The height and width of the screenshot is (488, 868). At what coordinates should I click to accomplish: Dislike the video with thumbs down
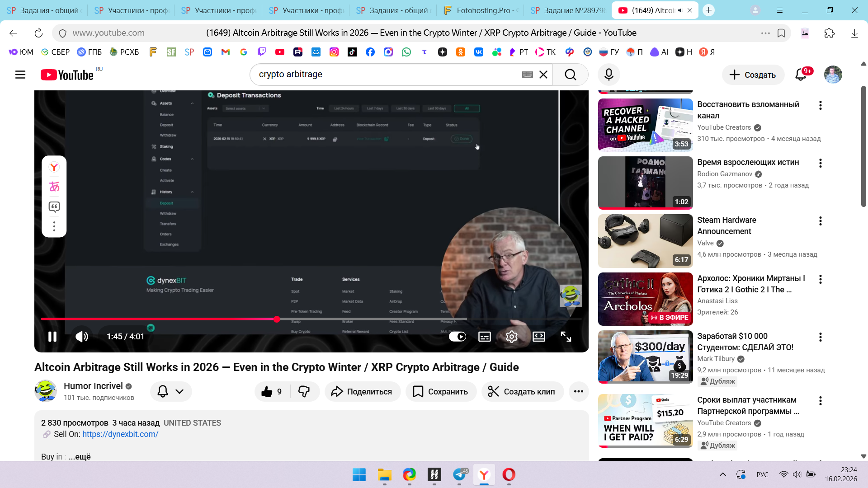click(x=304, y=392)
